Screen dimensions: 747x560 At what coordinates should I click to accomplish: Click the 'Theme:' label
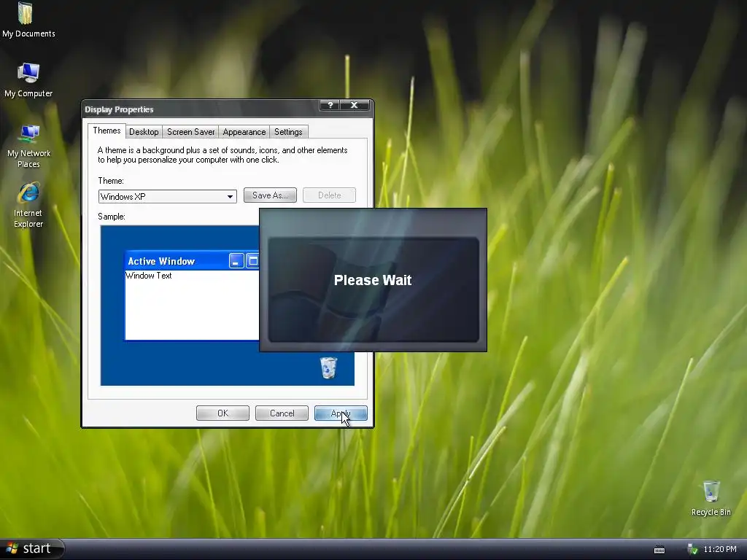111,181
